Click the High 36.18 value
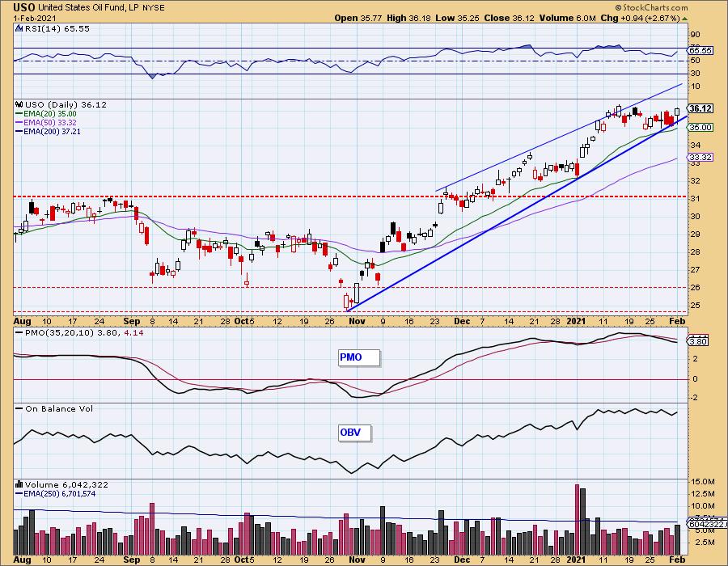Image resolution: width=728 pixels, height=566 pixels. [x=408, y=19]
